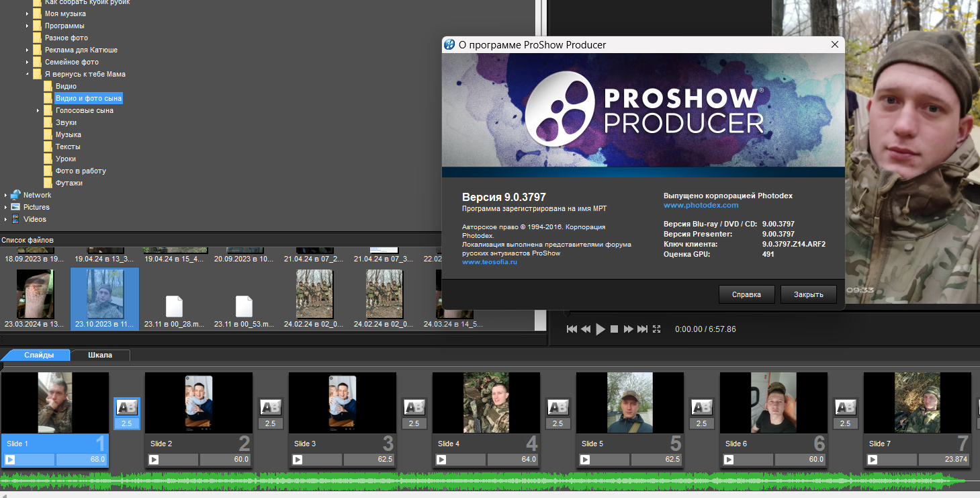Click the Network icon in the folder tree

[15, 195]
